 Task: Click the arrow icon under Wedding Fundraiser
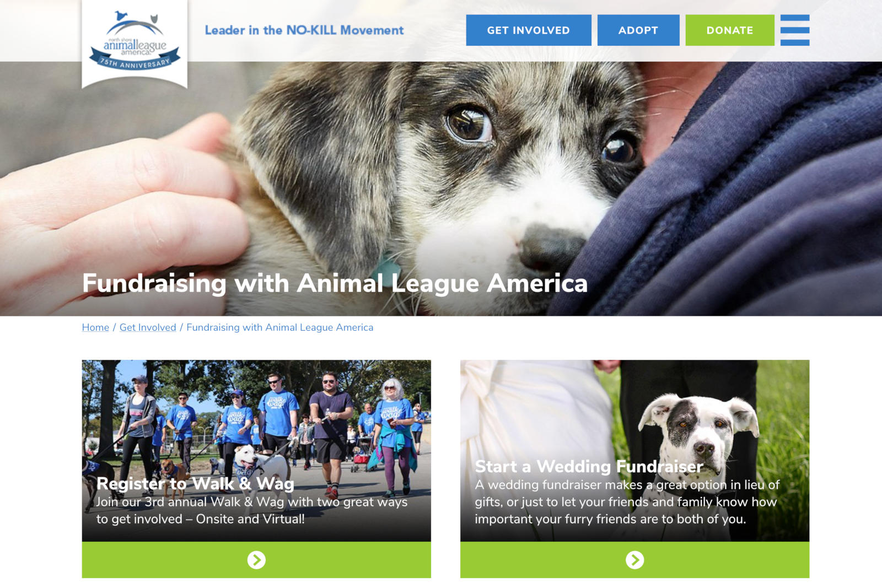tap(634, 560)
